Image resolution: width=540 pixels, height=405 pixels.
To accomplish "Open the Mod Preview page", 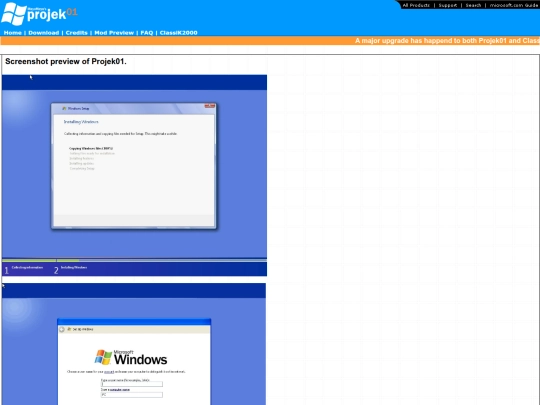I will point(114,33).
